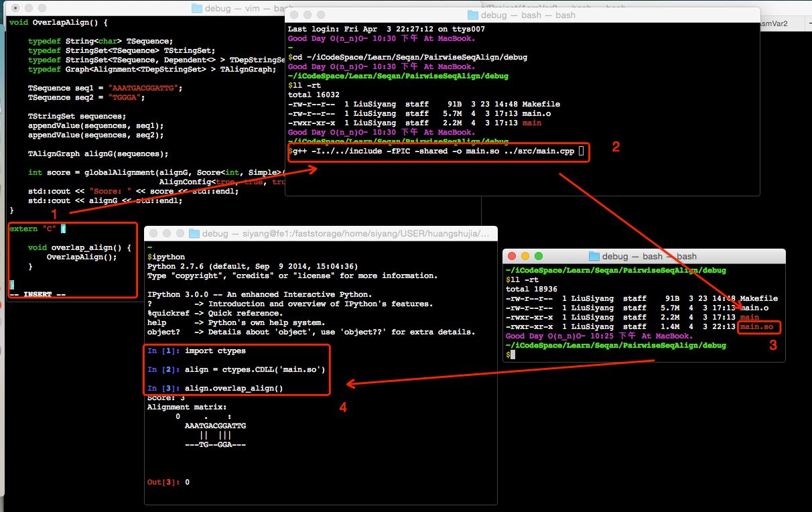Viewport: 812px width, 512px height.
Task: Click the folder icon in the vim window title
Action: tap(196, 8)
